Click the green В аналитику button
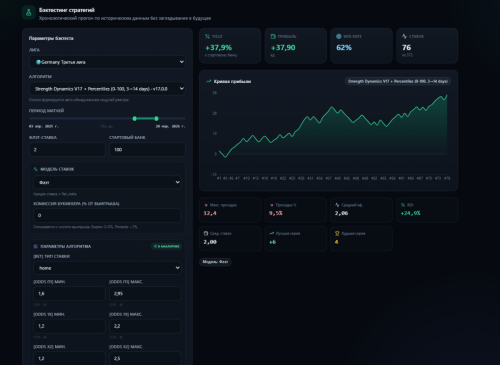 click(166, 246)
